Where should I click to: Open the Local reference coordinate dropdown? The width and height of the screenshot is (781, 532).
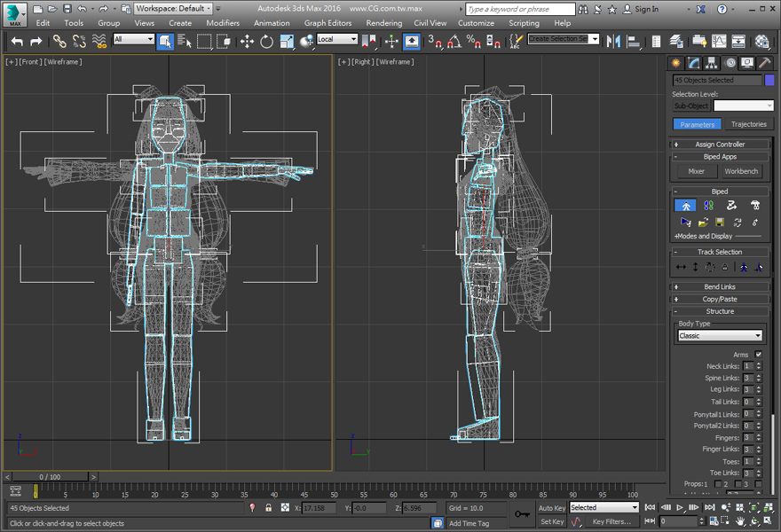pos(337,40)
